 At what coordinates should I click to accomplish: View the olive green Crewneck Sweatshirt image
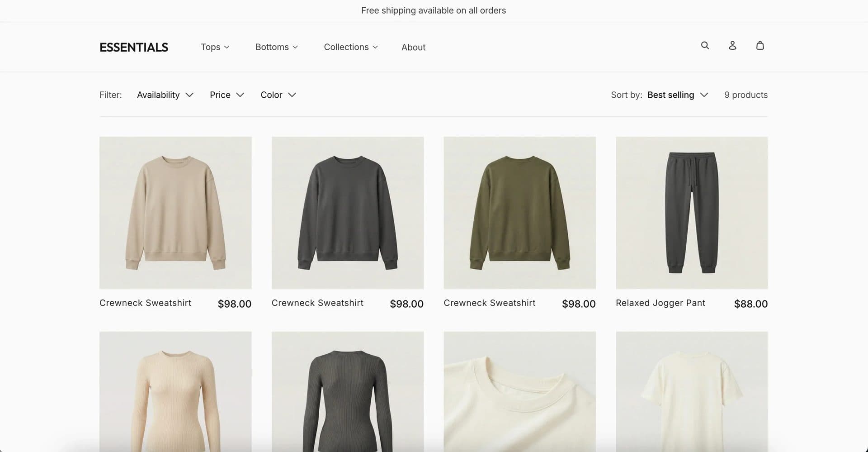pos(519,213)
